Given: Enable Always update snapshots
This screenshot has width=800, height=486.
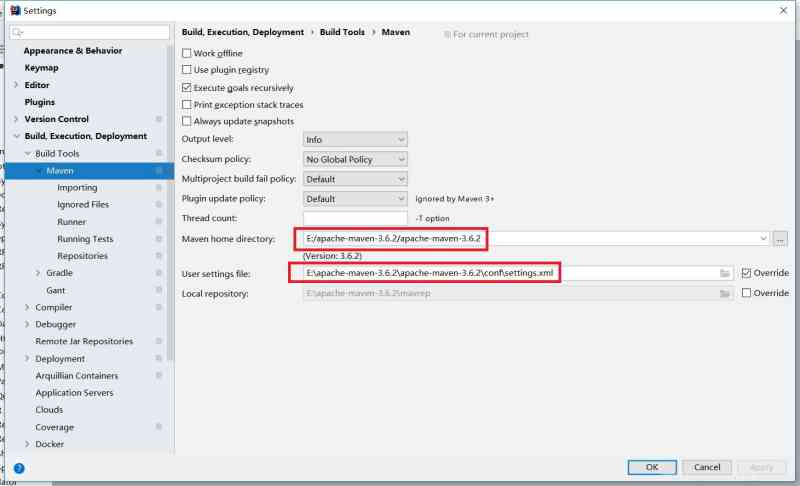Looking at the screenshot, I should [187, 121].
